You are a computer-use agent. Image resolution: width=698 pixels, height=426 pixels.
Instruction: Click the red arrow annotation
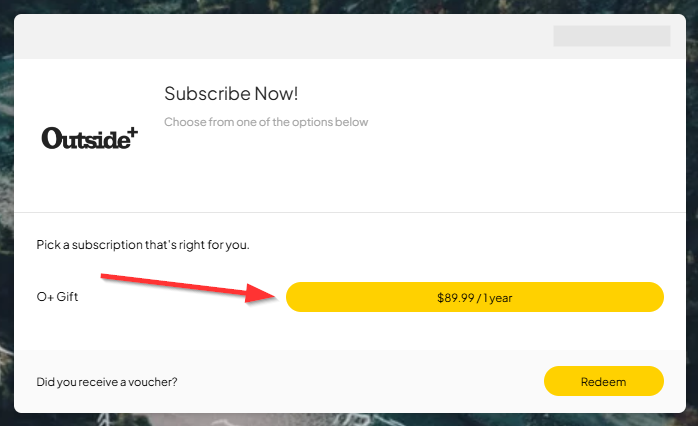[189, 288]
